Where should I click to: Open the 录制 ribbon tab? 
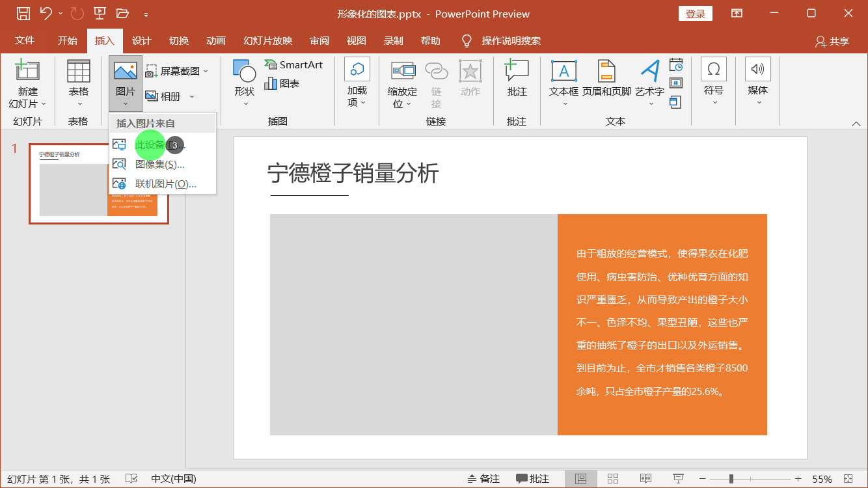point(394,40)
